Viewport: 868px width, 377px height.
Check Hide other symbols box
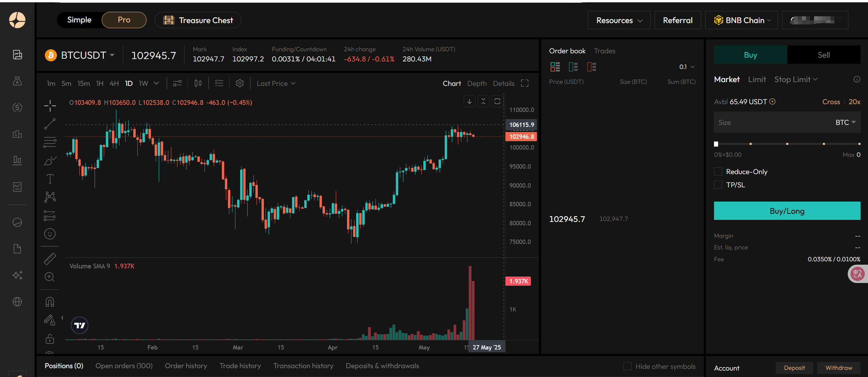pos(628,366)
